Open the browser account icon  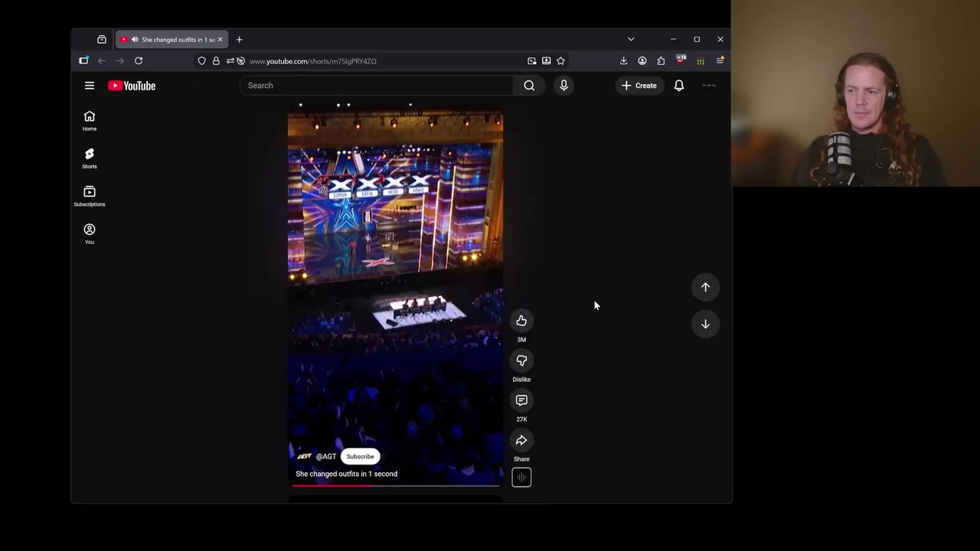(x=642, y=60)
